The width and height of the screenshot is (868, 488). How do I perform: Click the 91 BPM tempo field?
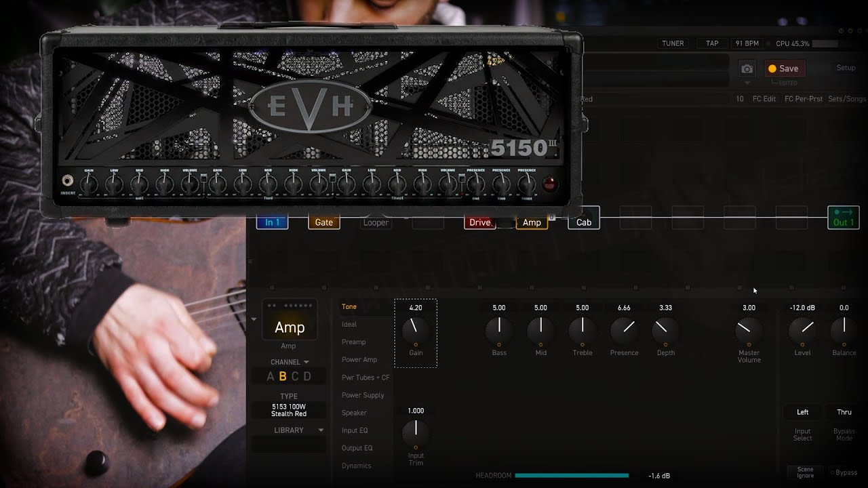coord(747,43)
